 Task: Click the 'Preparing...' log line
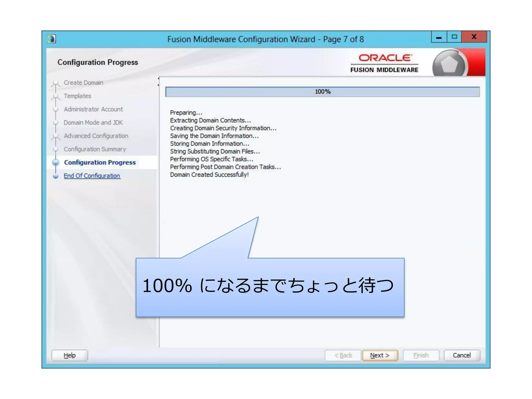click(x=186, y=112)
